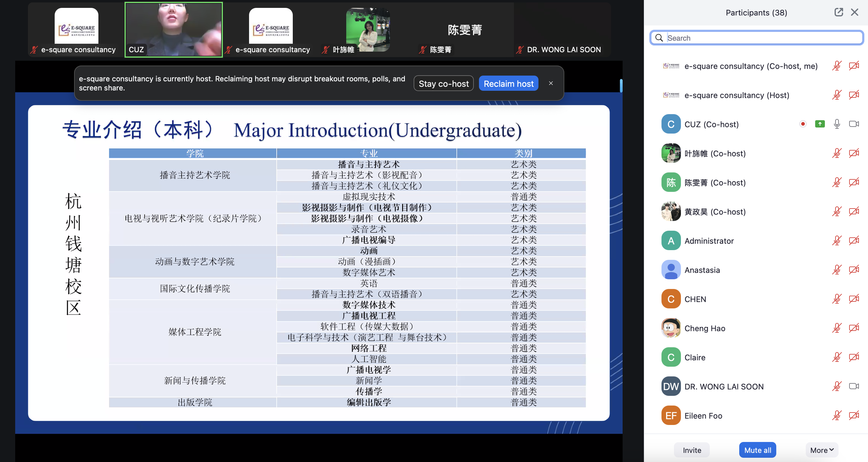Viewport: 868px width, 462px height.
Task: Click the magnifier icon in Search
Action: tap(659, 38)
